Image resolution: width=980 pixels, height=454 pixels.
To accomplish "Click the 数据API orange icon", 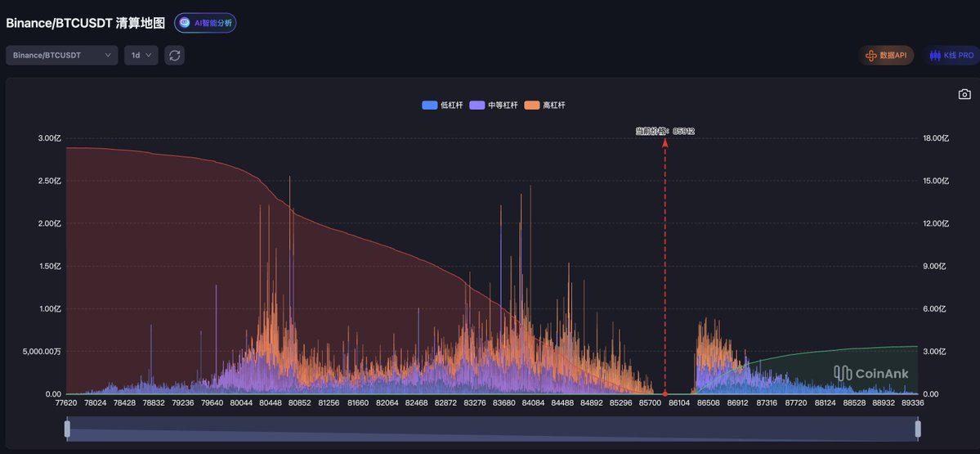I will [870, 56].
